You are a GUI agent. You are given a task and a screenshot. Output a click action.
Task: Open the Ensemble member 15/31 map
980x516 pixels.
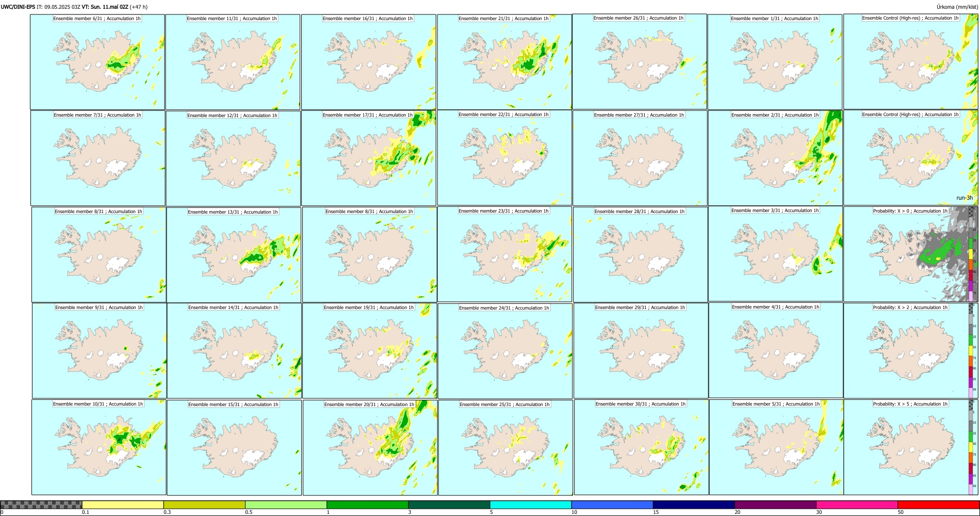tap(234, 447)
